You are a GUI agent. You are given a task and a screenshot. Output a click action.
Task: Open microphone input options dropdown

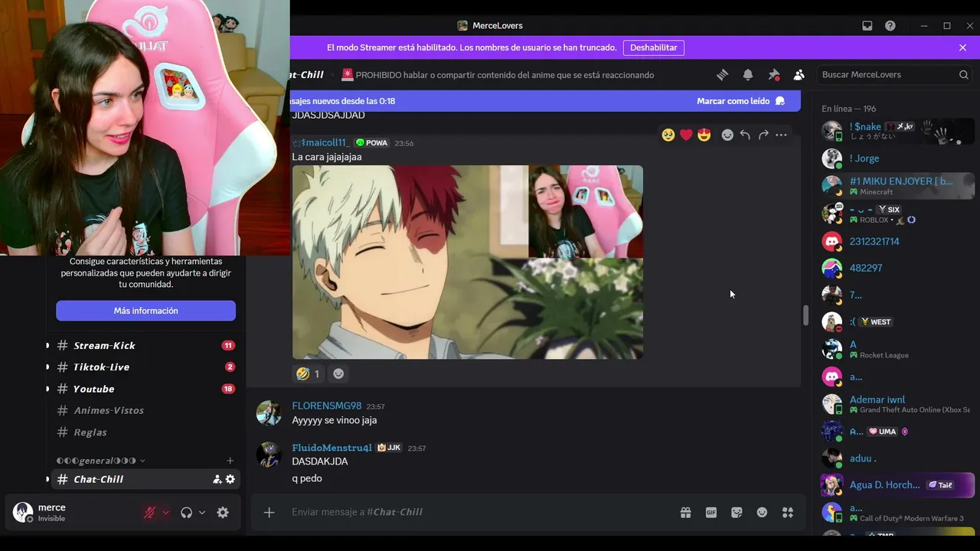tap(165, 513)
